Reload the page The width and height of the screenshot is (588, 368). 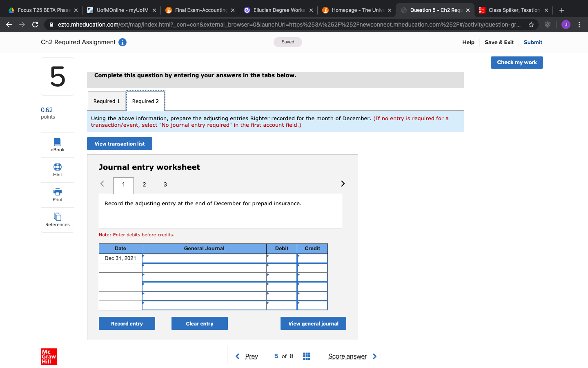[35, 25]
